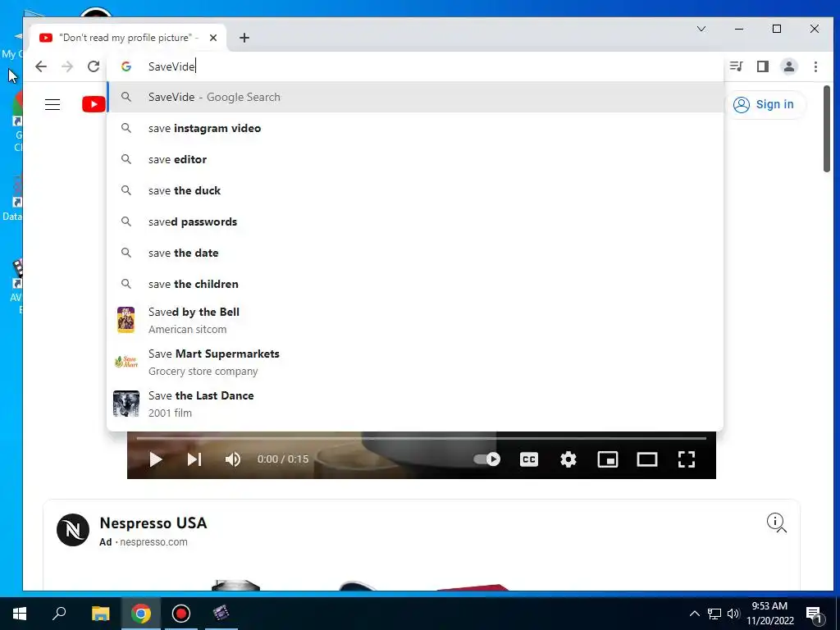Click the address bar text field
Image resolution: width=840 pixels, height=630 pixels.
point(415,66)
